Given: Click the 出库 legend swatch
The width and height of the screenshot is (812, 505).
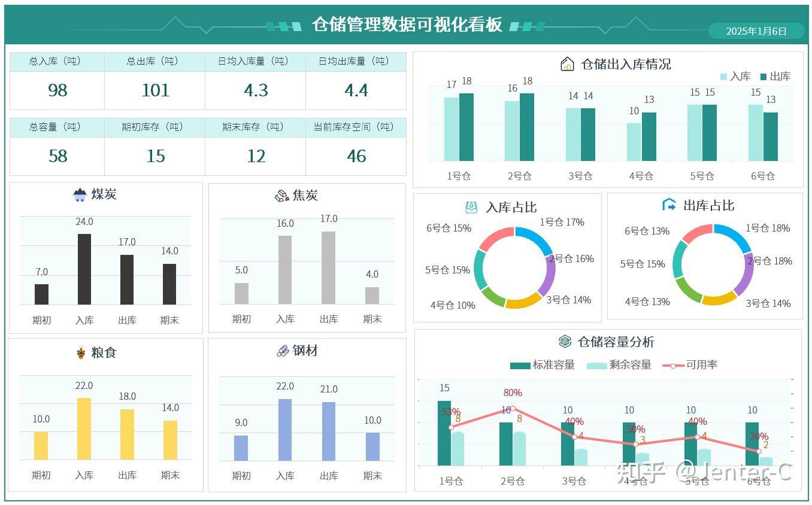Looking at the screenshot, I should tap(763, 77).
